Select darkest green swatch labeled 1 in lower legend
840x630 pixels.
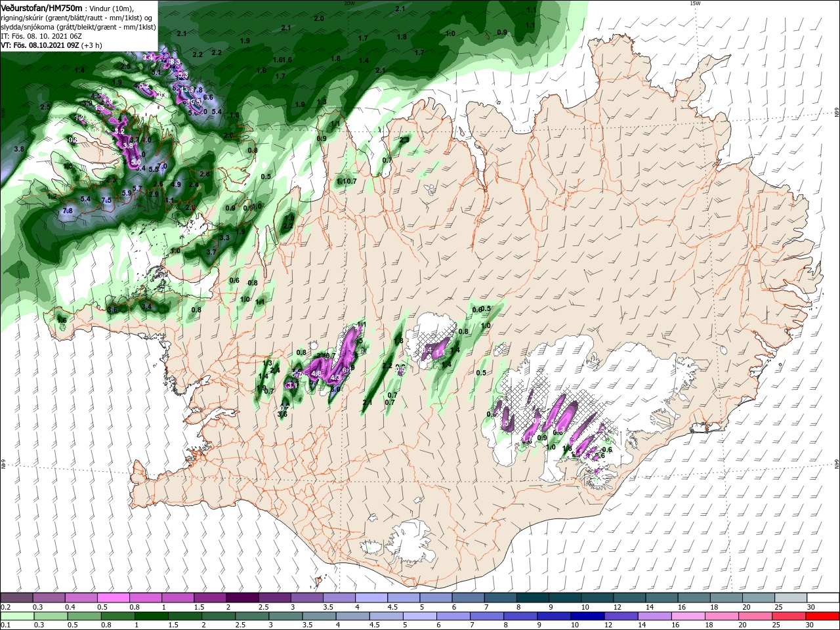click(x=152, y=616)
